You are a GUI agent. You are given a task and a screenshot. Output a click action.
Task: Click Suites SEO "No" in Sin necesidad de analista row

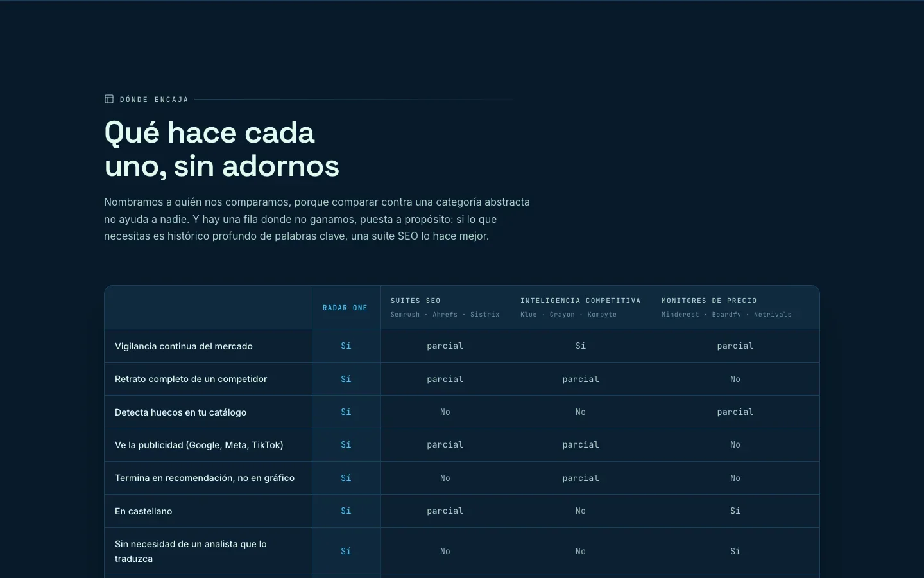(x=445, y=552)
